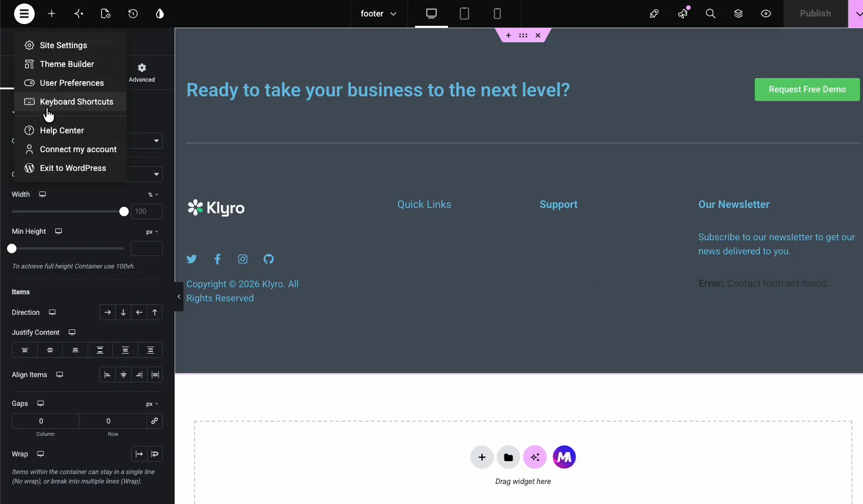Click the Instagram social icon
Image resolution: width=863 pixels, height=504 pixels.
(243, 259)
